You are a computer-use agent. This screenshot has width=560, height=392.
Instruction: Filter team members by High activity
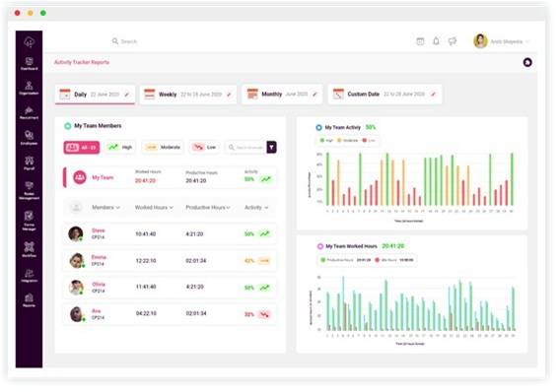[x=120, y=147]
